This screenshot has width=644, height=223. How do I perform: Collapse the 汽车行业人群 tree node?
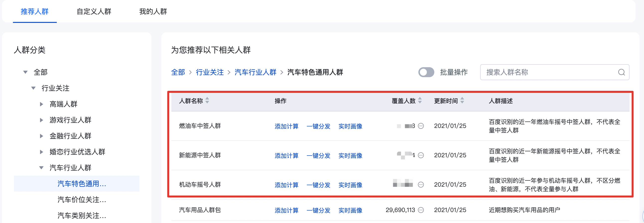pos(42,168)
